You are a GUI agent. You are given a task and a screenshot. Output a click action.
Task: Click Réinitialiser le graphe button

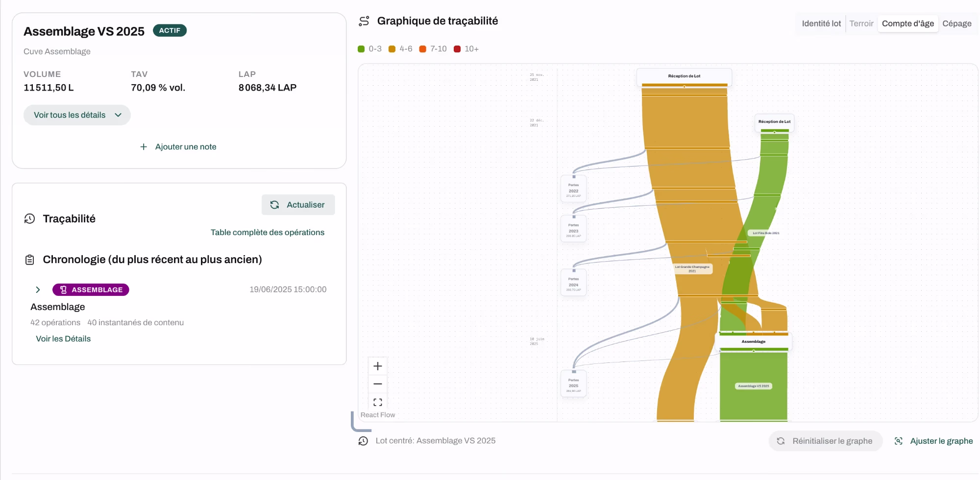(826, 441)
